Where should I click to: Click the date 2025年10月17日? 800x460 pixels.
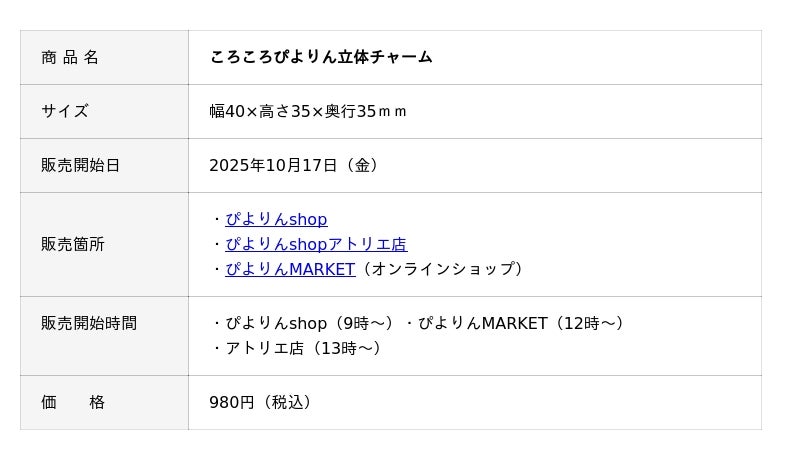[273, 165]
